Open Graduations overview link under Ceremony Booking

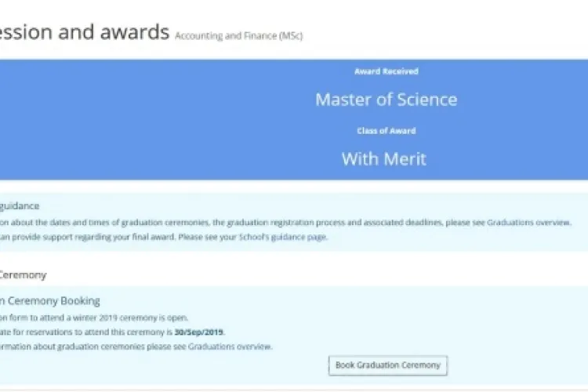[230, 347]
